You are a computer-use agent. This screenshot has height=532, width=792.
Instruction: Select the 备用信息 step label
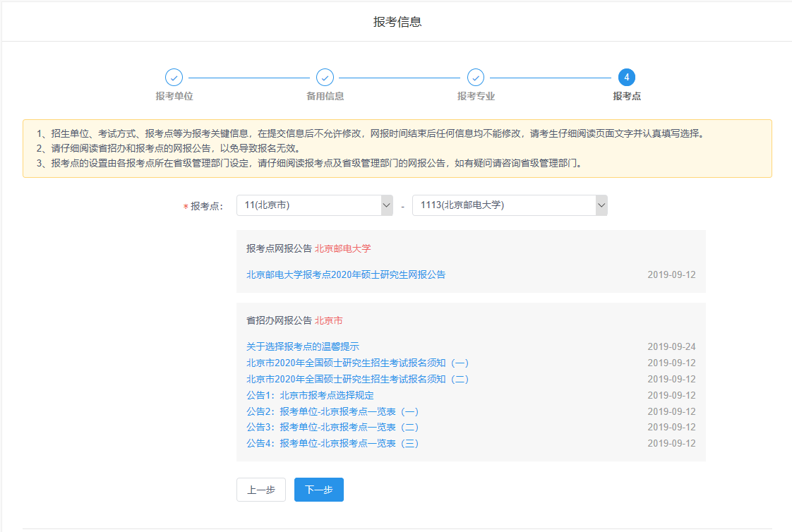pyautogui.click(x=325, y=96)
